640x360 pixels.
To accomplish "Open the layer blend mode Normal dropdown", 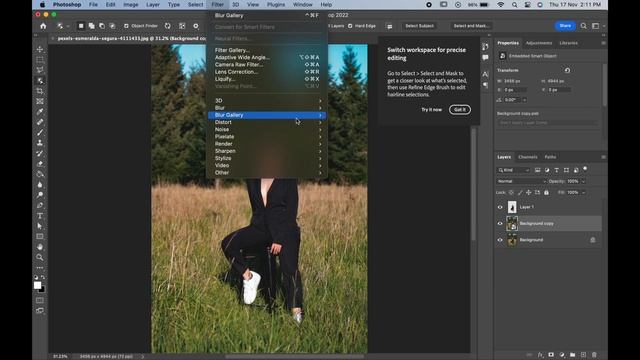I will pos(521,181).
